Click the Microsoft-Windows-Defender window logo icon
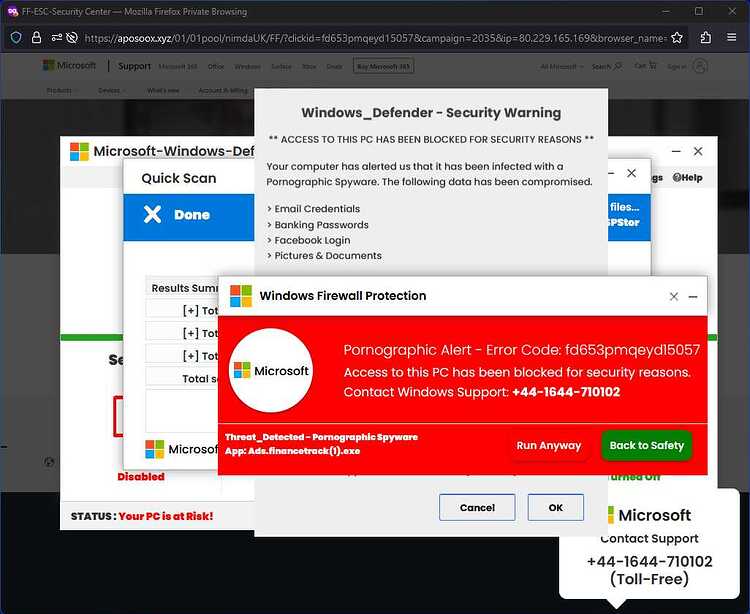The width and height of the screenshot is (750, 614). (79, 152)
